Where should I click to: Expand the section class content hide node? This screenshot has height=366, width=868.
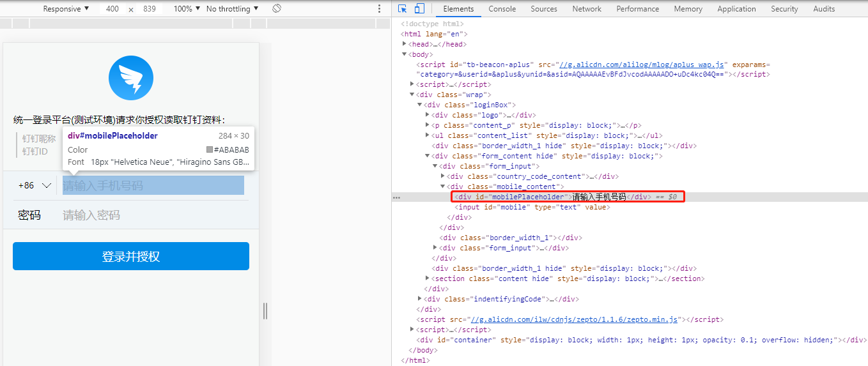(428, 278)
